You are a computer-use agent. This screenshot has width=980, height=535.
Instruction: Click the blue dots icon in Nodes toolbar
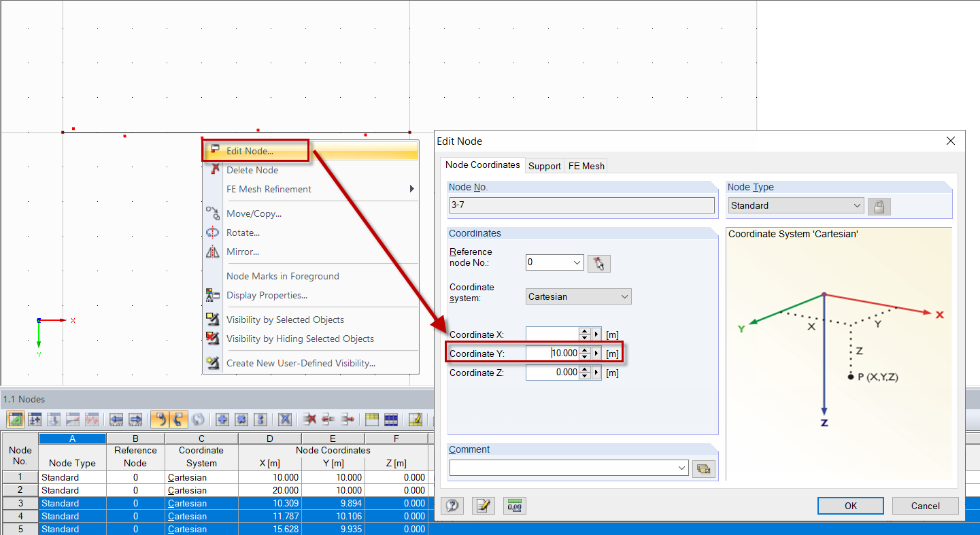coord(260,419)
